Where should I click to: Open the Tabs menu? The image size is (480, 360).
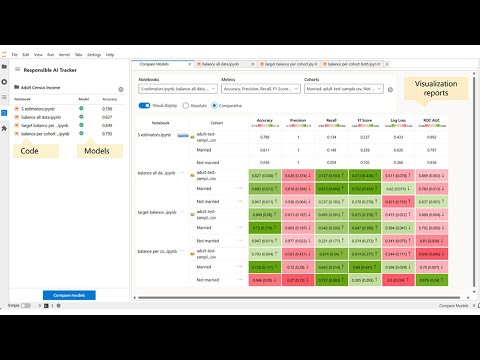click(x=78, y=55)
